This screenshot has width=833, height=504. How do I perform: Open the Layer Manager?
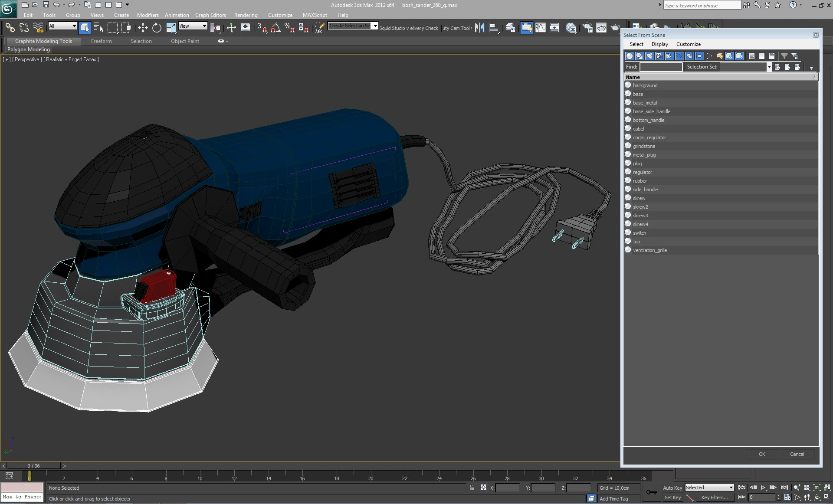510,28
